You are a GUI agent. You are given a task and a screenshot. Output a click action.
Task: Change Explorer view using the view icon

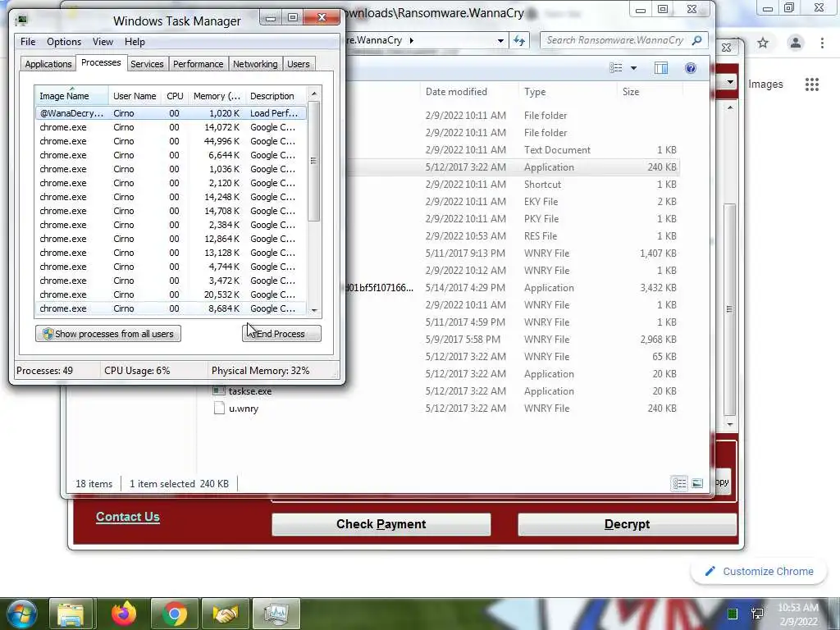[616, 68]
